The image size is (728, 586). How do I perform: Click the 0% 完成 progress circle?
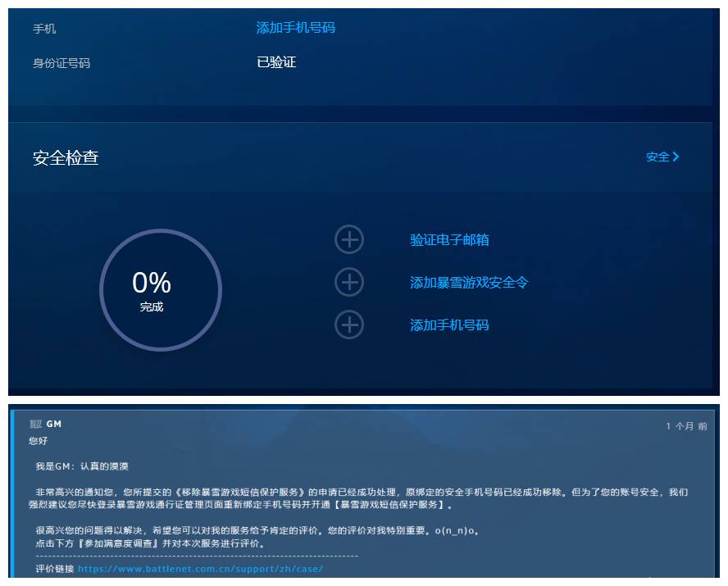(x=161, y=290)
